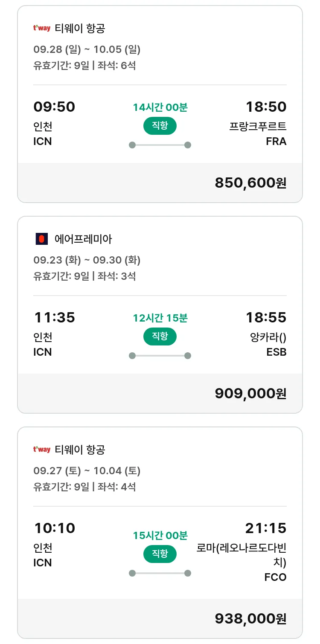320x644 pixels.
Task: Click the 09.28 (일) ~ 10.05 (일) dates
Action: click(x=87, y=49)
